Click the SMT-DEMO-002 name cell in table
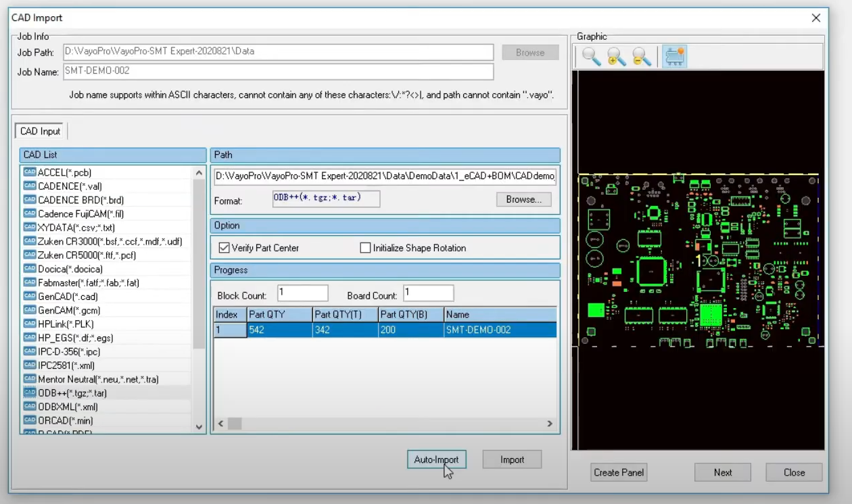This screenshot has height=504, width=852. tap(500, 330)
